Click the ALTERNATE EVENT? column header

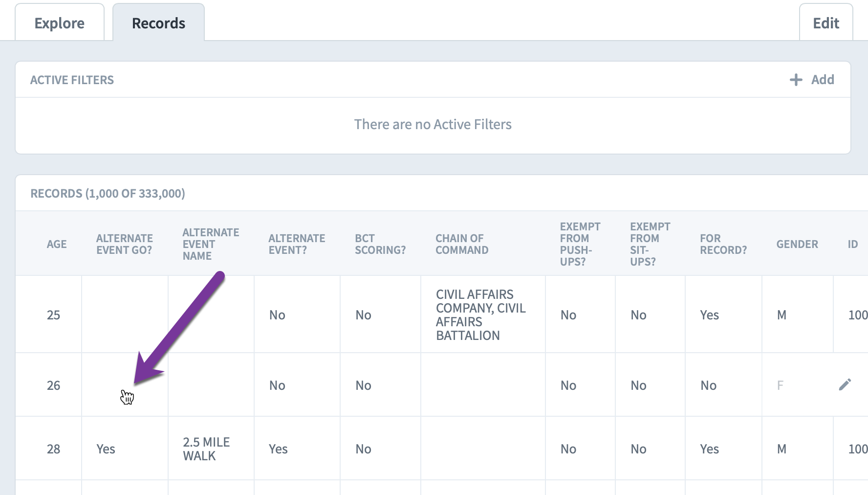(x=297, y=244)
